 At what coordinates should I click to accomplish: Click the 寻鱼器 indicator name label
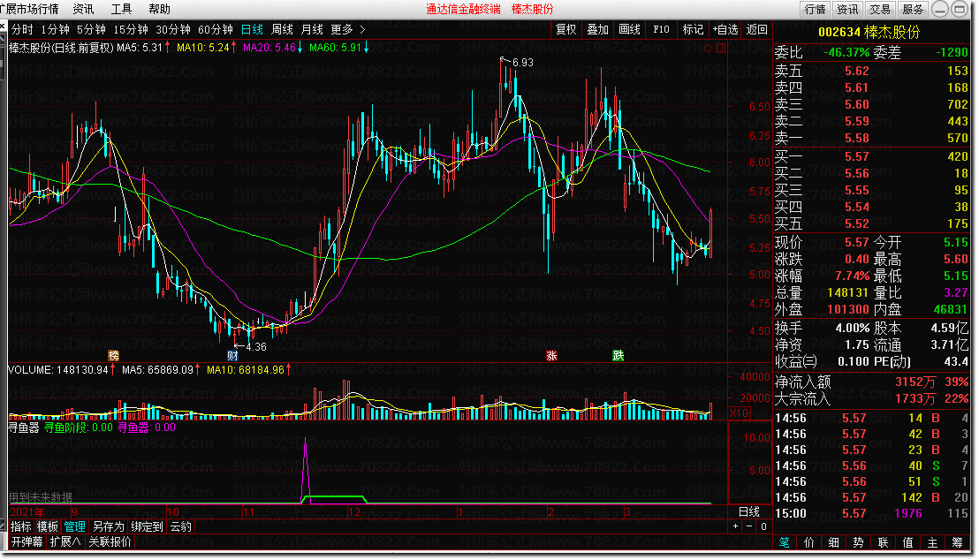click(x=23, y=428)
